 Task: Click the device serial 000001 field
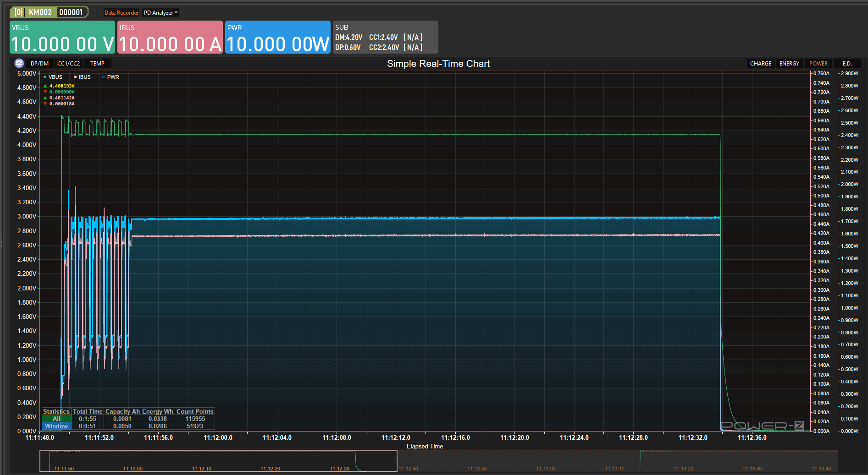pos(71,12)
